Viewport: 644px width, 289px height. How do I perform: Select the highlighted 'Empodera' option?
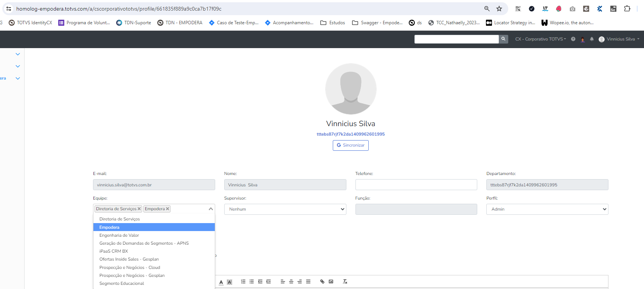(x=154, y=227)
